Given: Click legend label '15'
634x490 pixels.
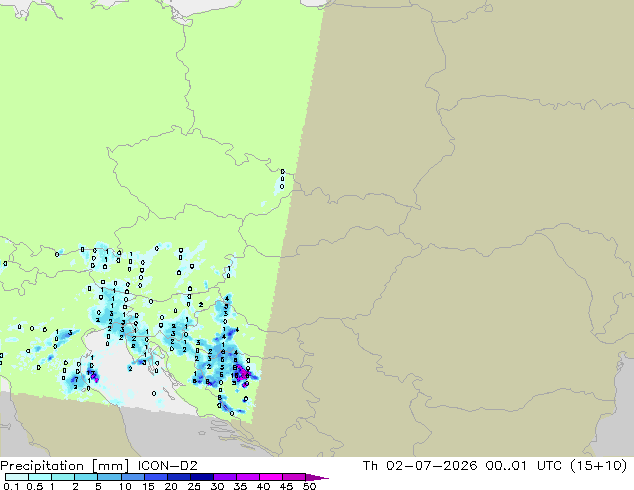Looking at the screenshot, I should click(148, 486).
